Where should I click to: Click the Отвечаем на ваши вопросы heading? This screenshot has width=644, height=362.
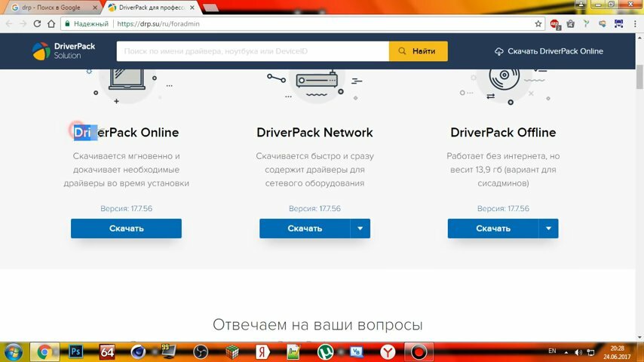point(317,324)
